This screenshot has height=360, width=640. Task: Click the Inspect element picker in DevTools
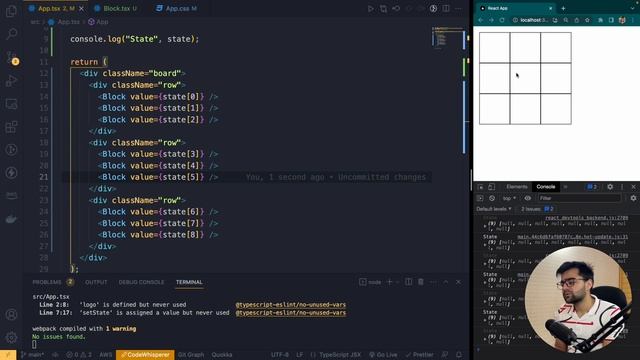pyautogui.click(x=480, y=187)
